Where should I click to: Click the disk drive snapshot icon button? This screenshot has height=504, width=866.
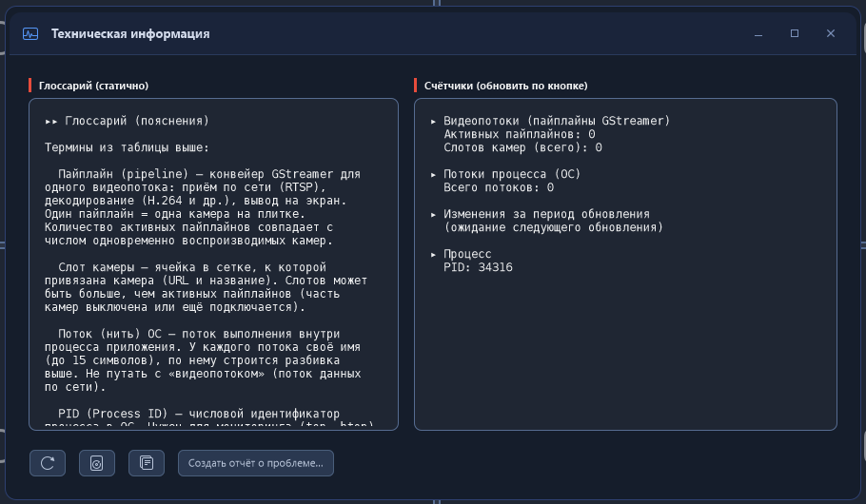click(x=97, y=463)
